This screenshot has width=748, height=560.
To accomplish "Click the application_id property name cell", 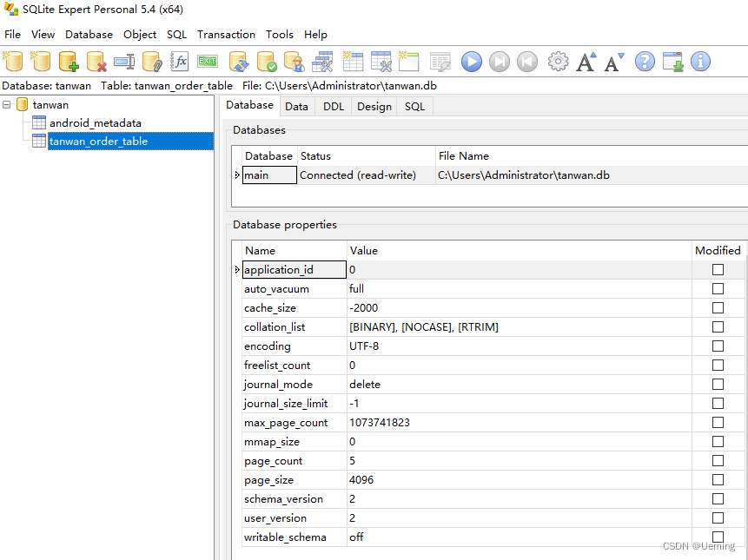I will [x=295, y=270].
